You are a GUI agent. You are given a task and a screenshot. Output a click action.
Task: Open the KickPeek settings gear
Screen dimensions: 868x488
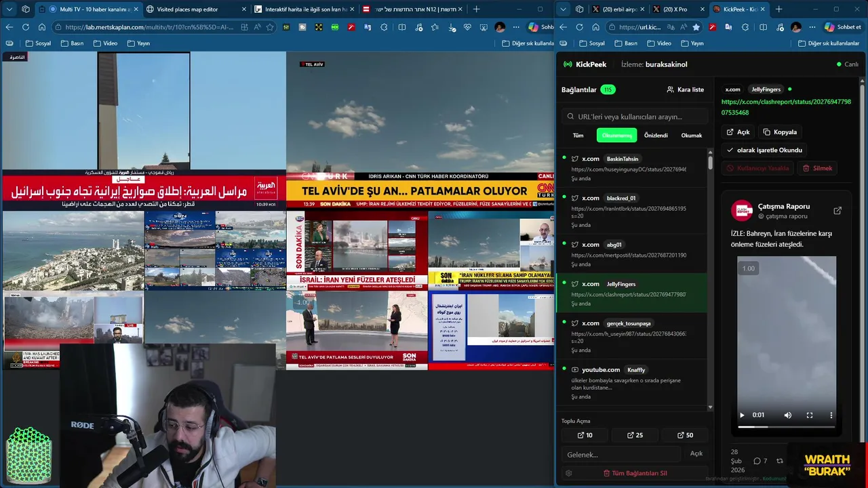[x=569, y=473]
